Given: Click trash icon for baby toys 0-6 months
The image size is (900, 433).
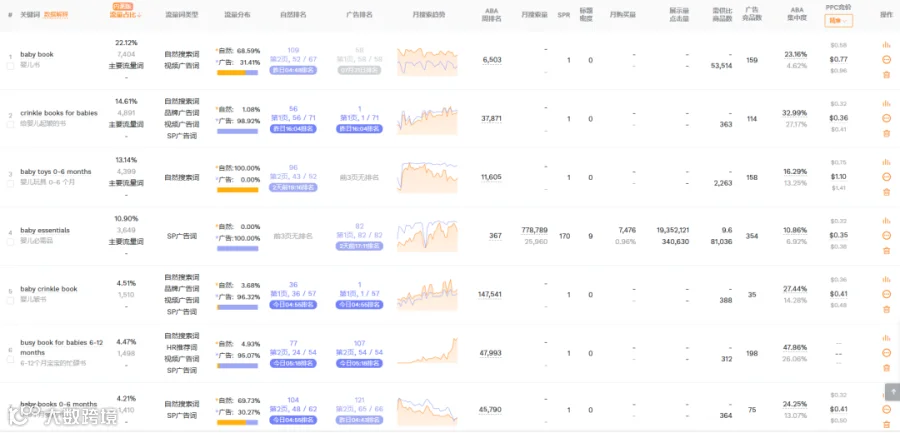Looking at the screenshot, I should coord(886,192).
